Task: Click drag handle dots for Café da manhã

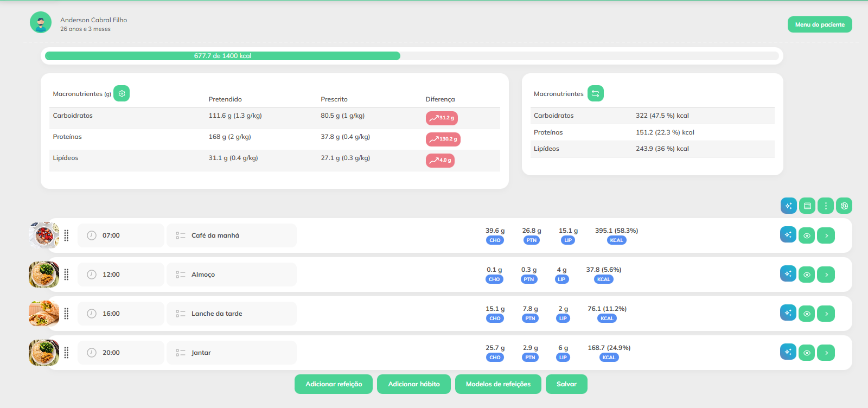Action: 66,235
